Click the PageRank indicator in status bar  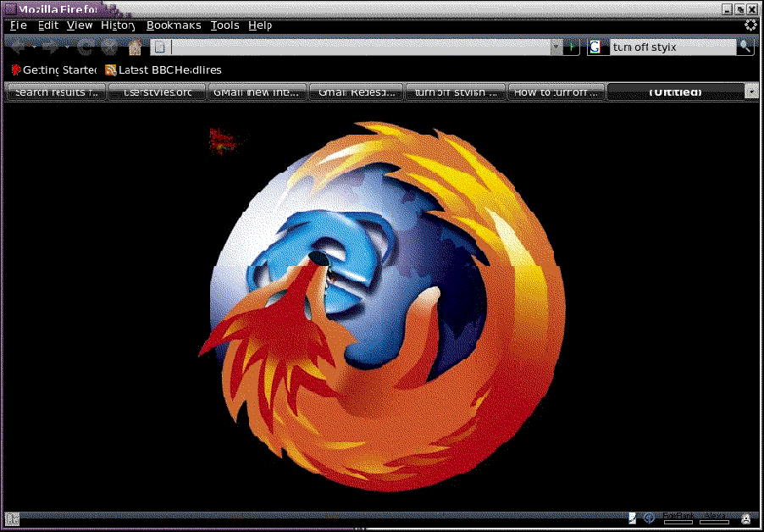pos(678,518)
